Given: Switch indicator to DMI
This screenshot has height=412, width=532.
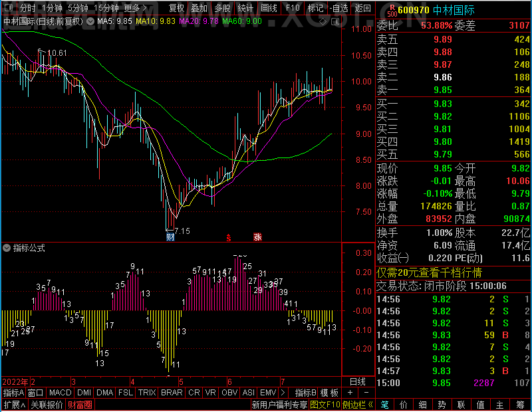Looking at the screenshot, I should tap(84, 393).
